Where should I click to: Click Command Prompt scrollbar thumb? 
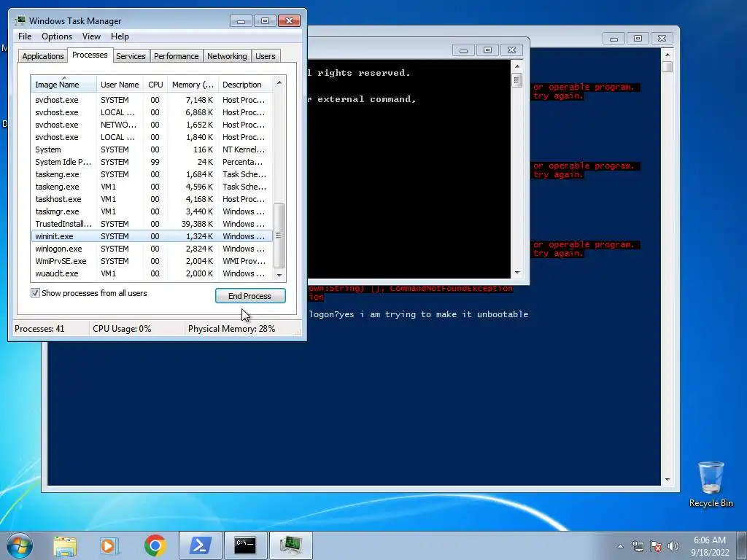click(517, 79)
